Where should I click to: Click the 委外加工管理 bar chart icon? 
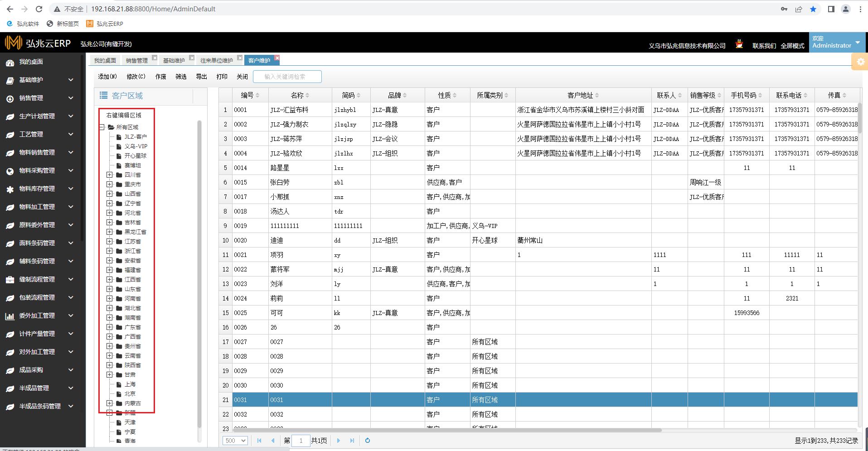[10, 316]
